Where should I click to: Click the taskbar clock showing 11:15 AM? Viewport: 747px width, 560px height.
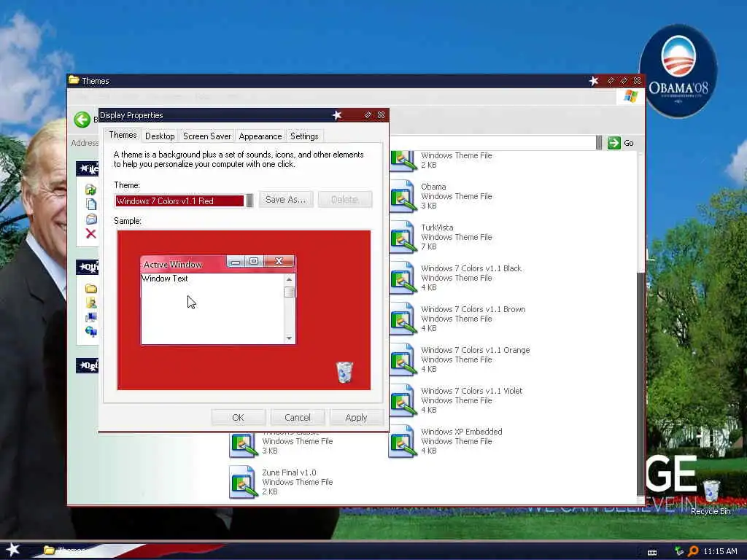point(720,551)
